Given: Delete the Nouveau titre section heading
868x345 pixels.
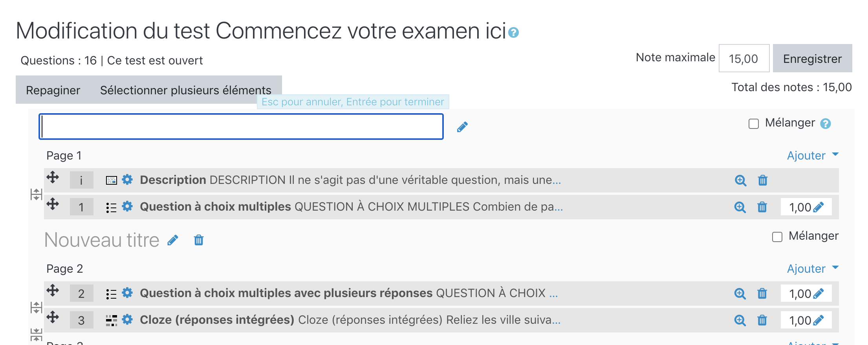Looking at the screenshot, I should click(199, 240).
